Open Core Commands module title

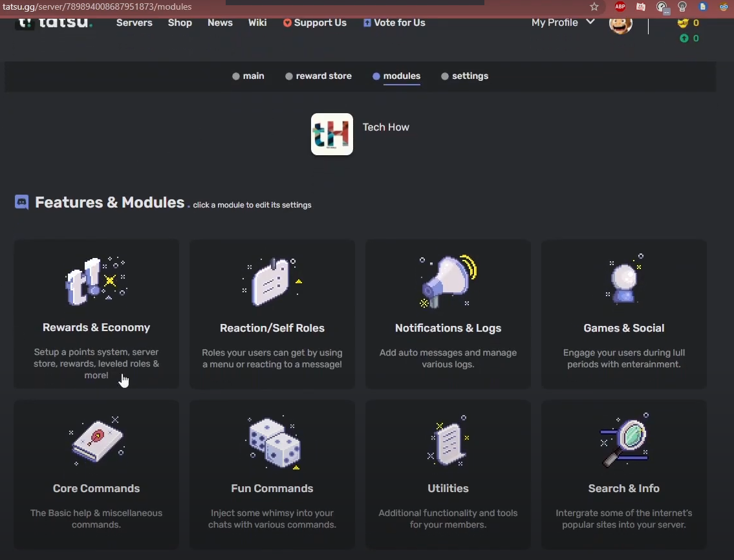(x=96, y=488)
